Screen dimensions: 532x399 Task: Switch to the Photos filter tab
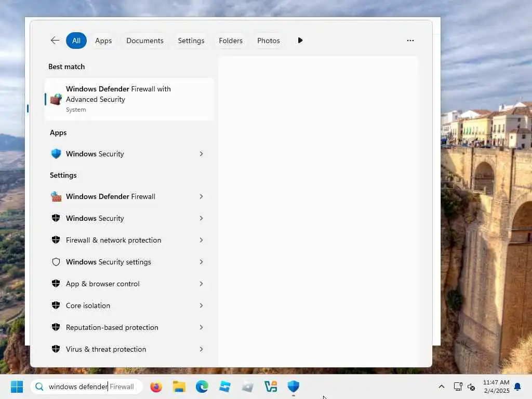[x=269, y=41]
